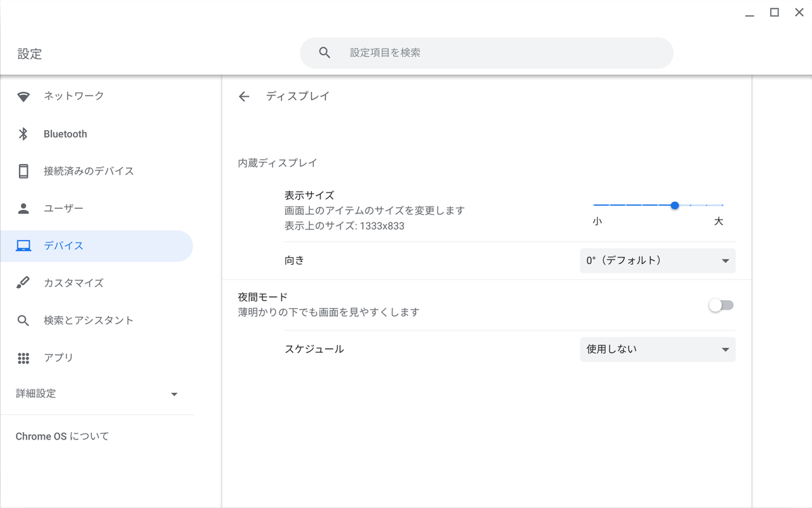Open 検索とアシスタント settings section
The image size is (812, 508).
[89, 320]
